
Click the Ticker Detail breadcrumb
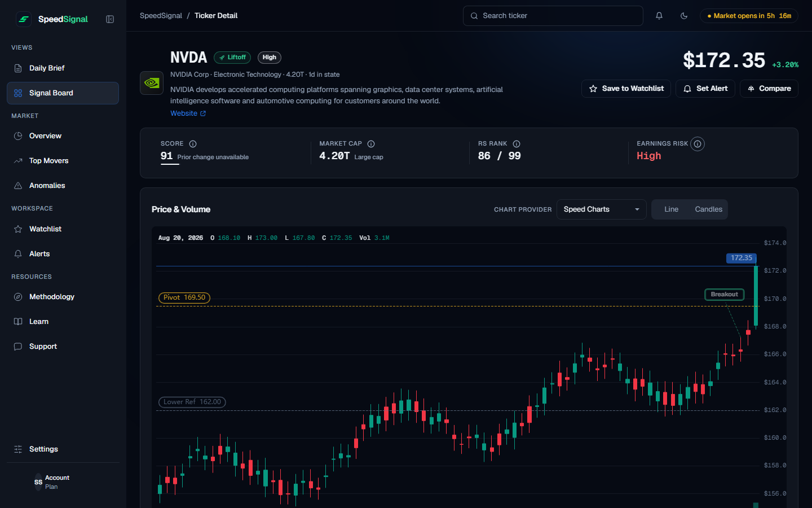point(216,16)
